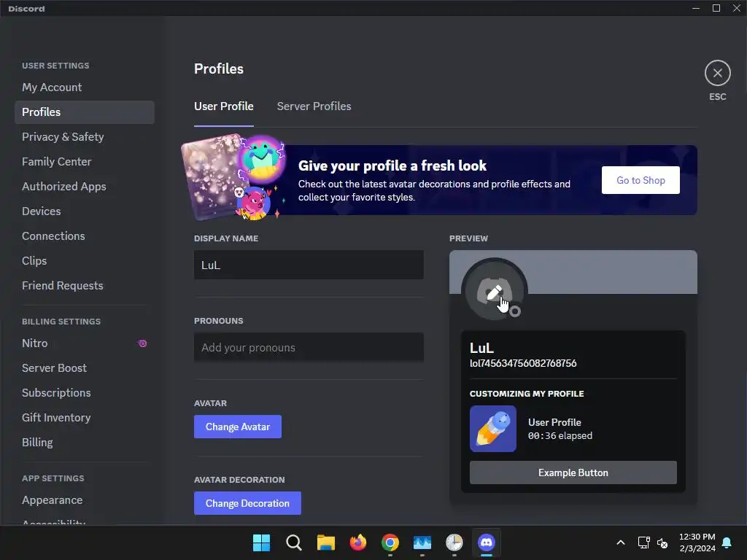Select the User Profile tab

[x=223, y=106]
